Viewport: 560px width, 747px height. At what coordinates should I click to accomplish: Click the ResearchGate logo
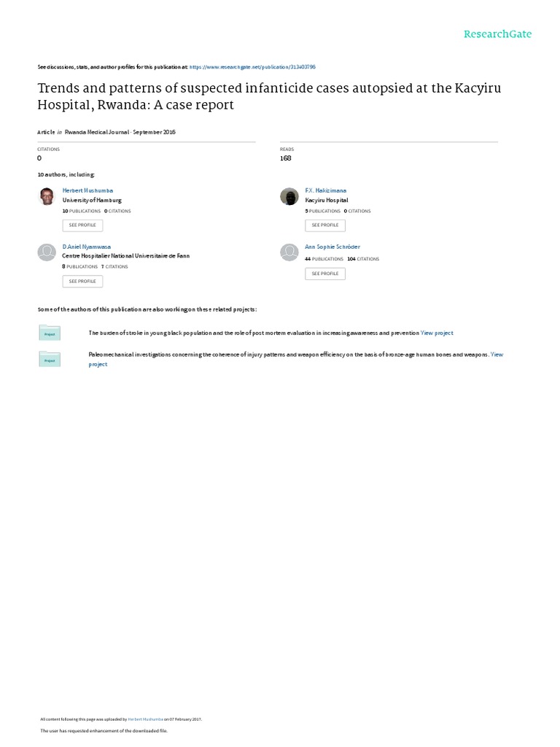point(497,34)
